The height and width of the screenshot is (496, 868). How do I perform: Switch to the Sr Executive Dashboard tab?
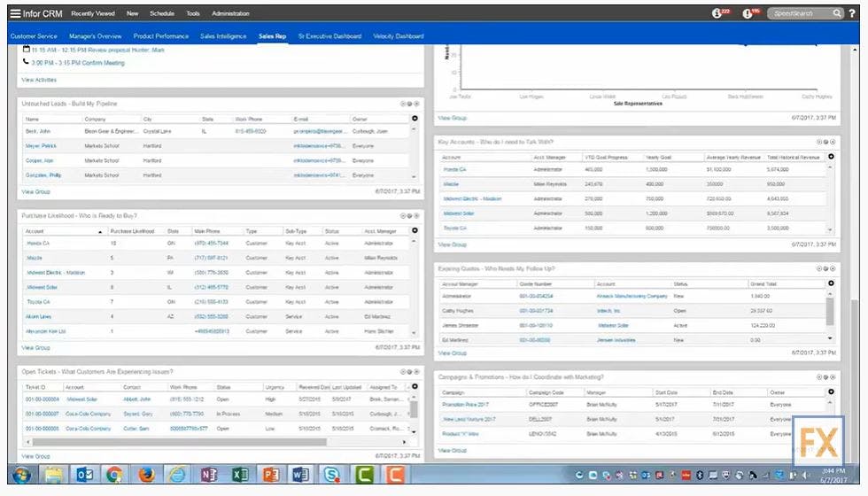(x=329, y=36)
